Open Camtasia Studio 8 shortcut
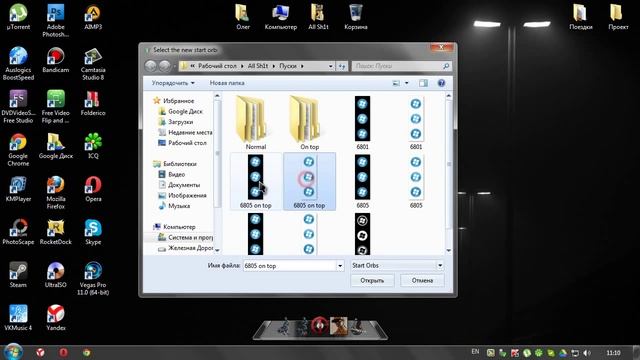Image resolution: width=640 pixels, height=360 pixels. point(93,63)
